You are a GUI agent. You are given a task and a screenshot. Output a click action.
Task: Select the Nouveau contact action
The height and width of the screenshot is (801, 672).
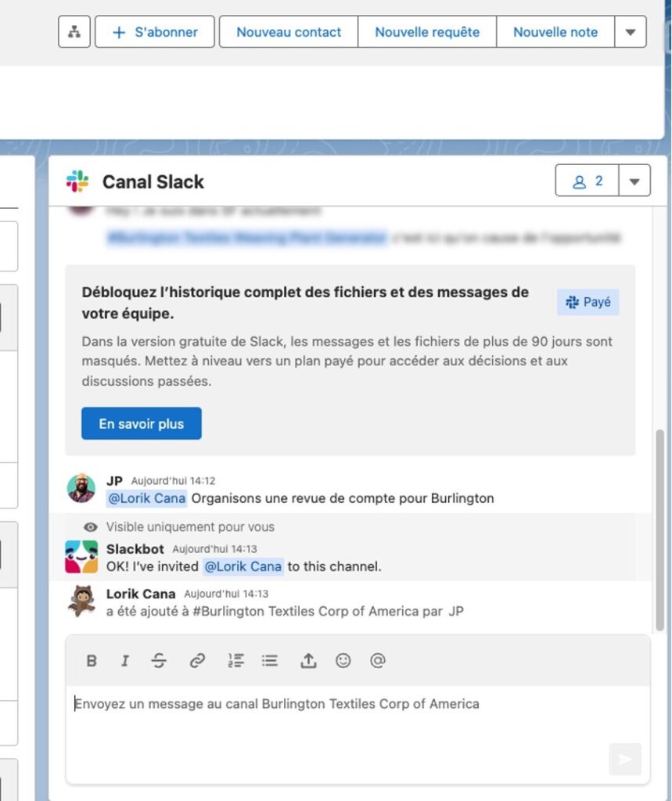[x=288, y=32]
